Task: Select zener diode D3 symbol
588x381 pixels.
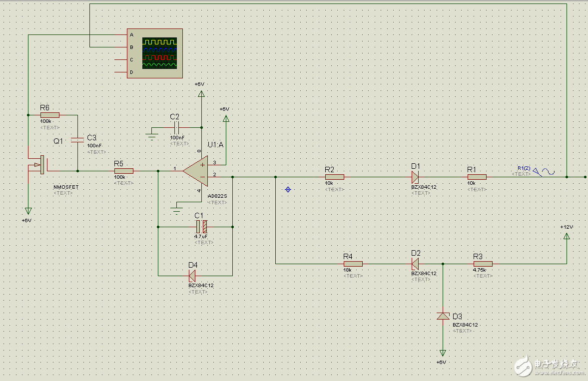Action: point(443,316)
